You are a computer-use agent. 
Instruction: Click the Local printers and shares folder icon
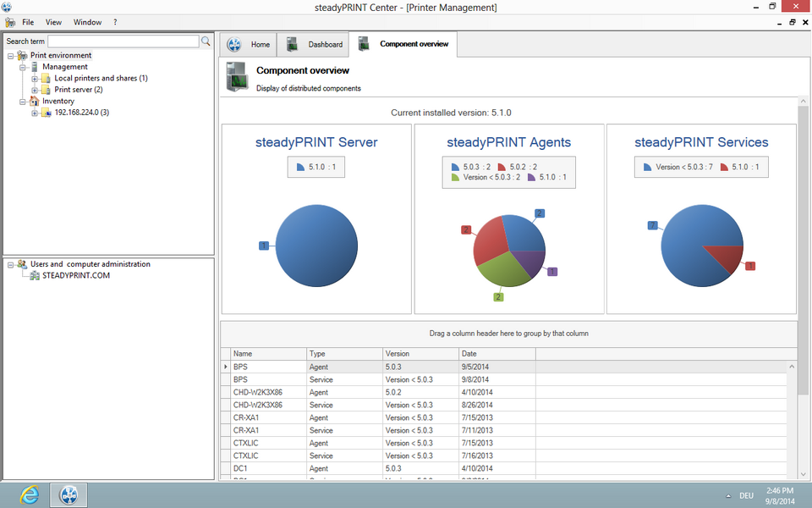click(46, 79)
